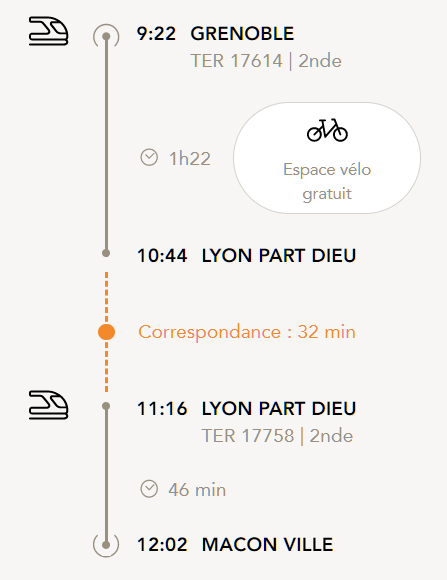447x580 pixels.
Task: Open the Espace vélo gratuit badge
Action: point(327,158)
